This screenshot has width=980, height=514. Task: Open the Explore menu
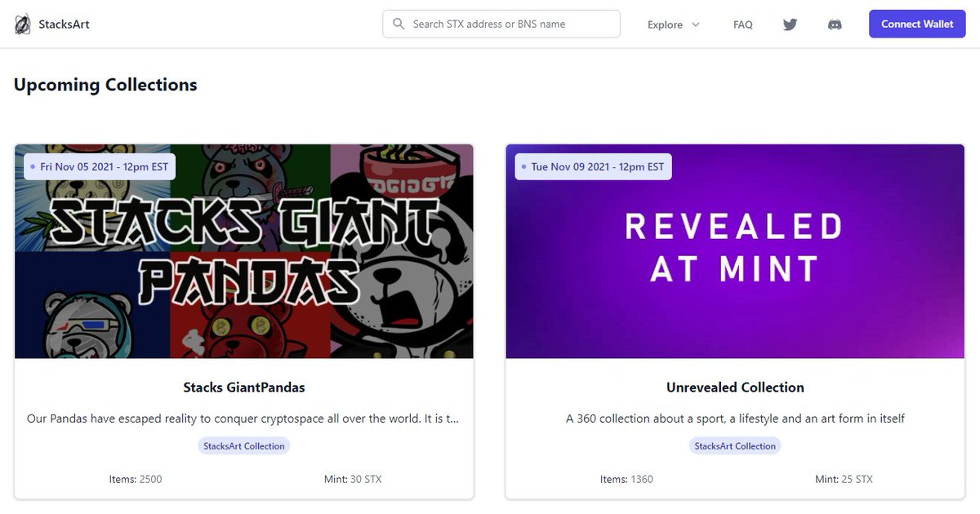coord(674,24)
